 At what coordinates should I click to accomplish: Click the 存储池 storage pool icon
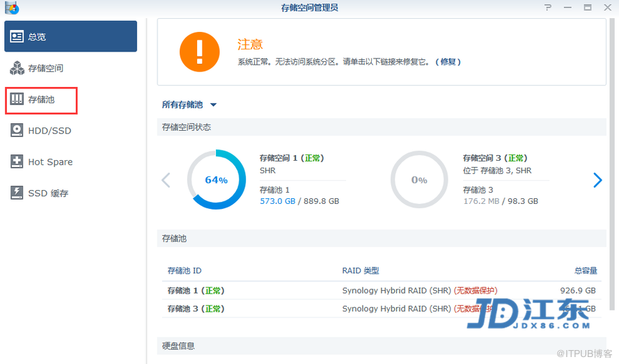pos(17,100)
